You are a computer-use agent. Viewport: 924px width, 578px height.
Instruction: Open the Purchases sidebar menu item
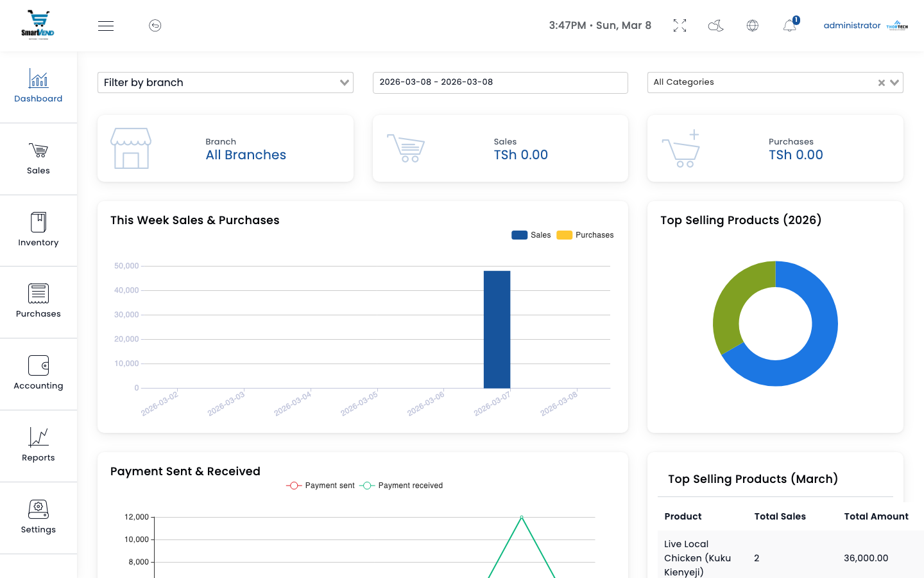tap(38, 302)
